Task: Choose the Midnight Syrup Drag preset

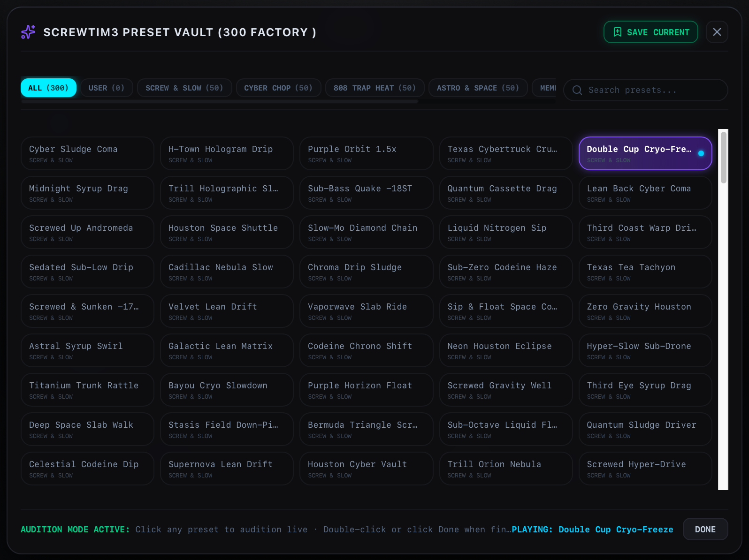Action: point(87,193)
